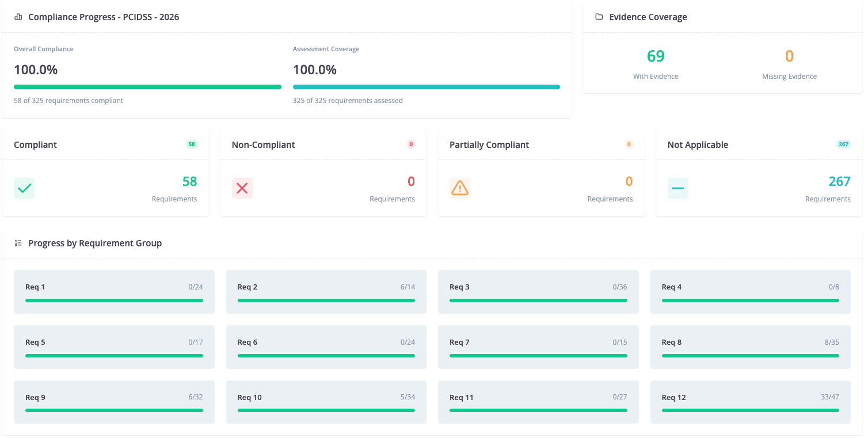The width and height of the screenshot is (868, 438).
Task: Select the Req 10 progress card
Action: click(326, 402)
